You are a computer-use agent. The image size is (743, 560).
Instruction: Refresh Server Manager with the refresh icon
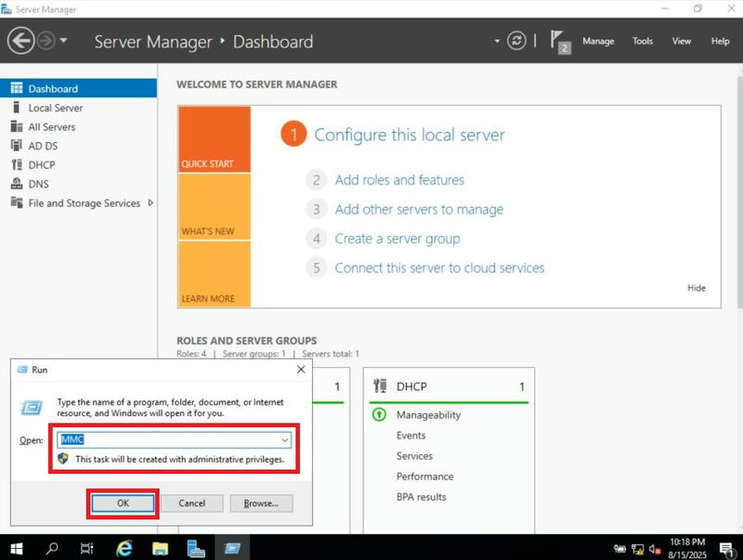pyautogui.click(x=516, y=41)
